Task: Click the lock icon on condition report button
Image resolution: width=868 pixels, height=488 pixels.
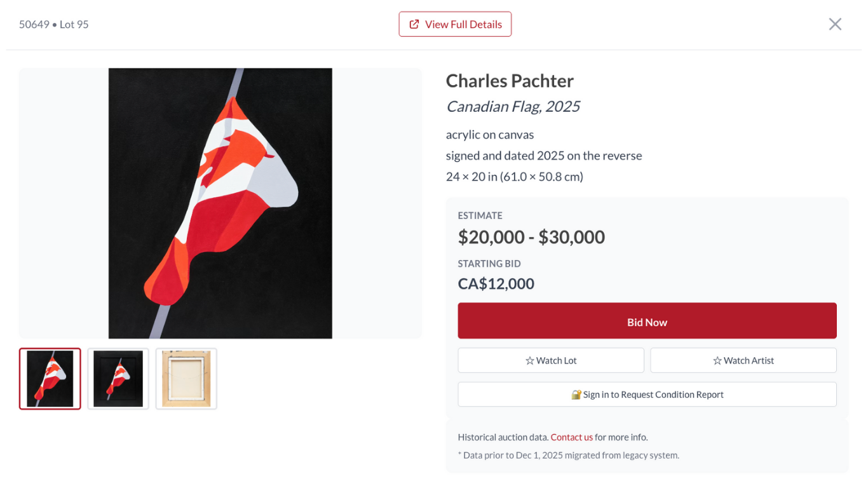Action: 576,395
